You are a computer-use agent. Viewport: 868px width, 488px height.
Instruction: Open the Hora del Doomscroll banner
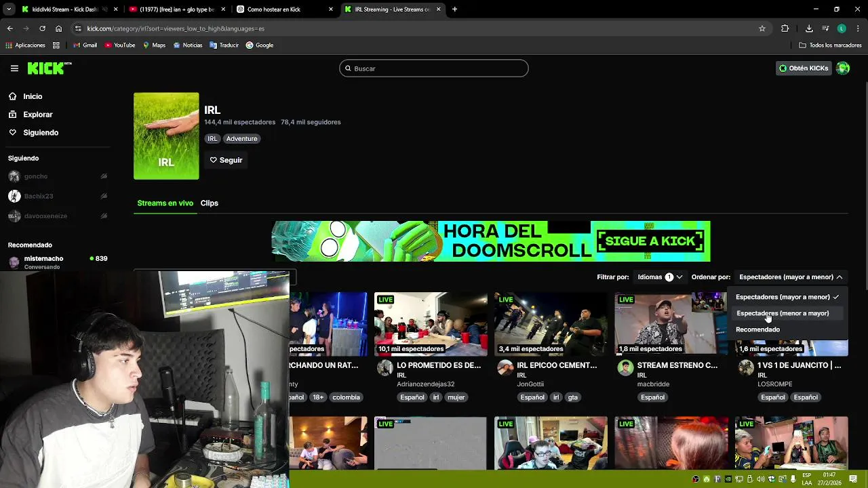491,241
